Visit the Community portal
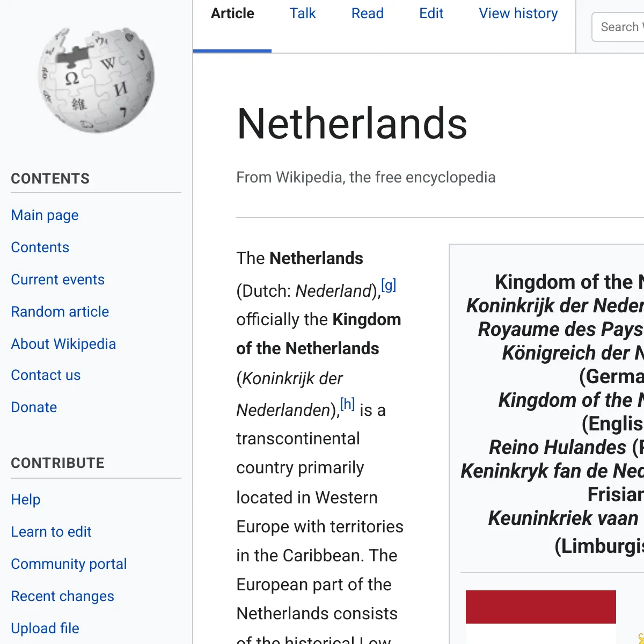 click(69, 564)
